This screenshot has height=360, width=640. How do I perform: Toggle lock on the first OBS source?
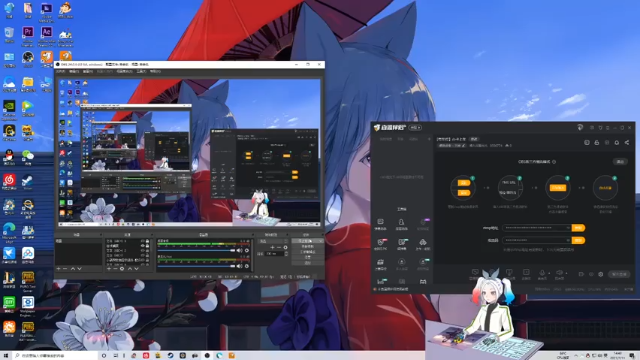click(147, 241)
